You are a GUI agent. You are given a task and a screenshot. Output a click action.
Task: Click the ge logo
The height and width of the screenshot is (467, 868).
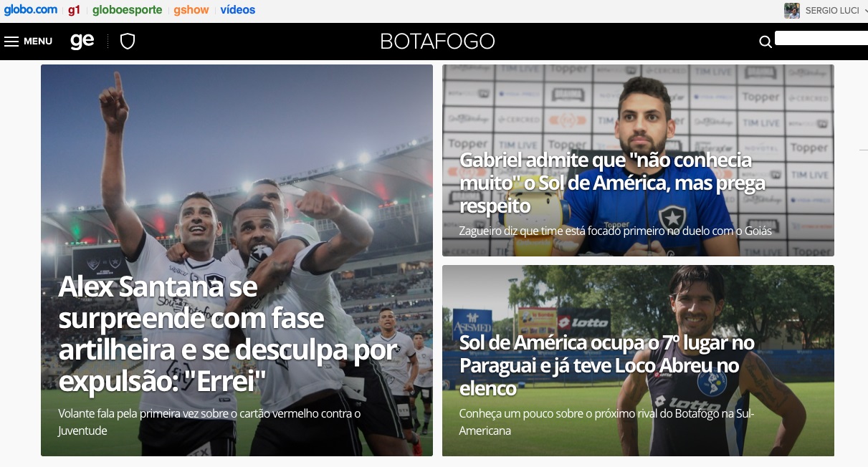click(82, 41)
